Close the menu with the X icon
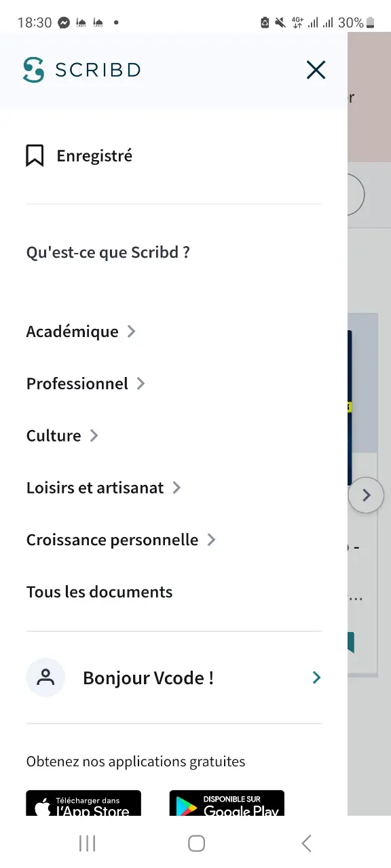Screen dimensions: 391x868 316,70
